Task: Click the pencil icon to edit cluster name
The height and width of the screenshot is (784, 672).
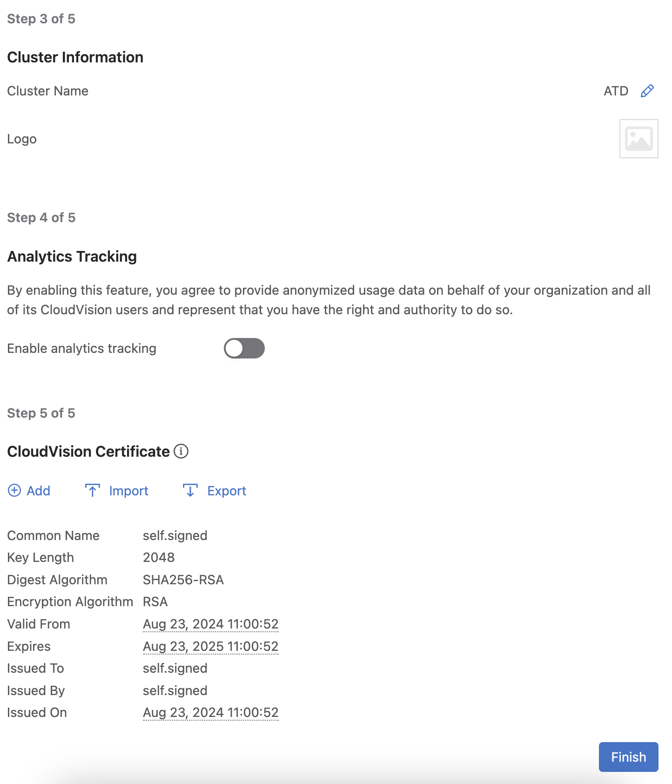Action: [647, 91]
